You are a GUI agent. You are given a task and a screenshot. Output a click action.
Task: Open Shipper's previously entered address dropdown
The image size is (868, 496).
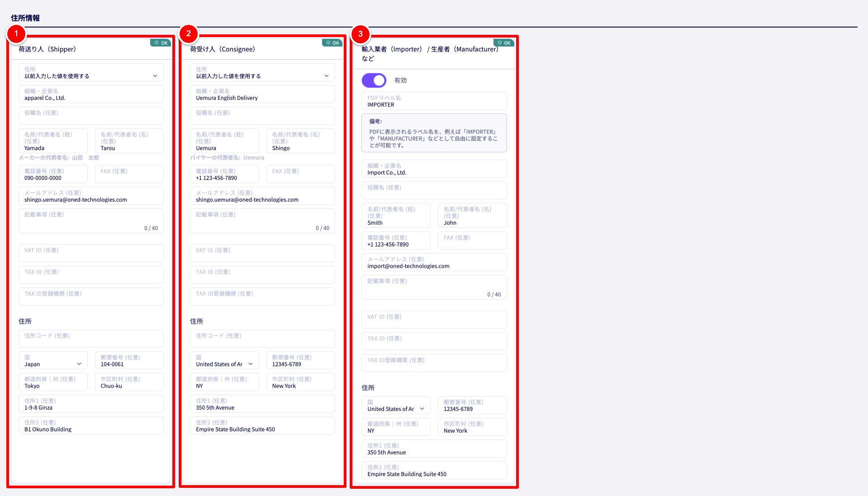(91, 73)
